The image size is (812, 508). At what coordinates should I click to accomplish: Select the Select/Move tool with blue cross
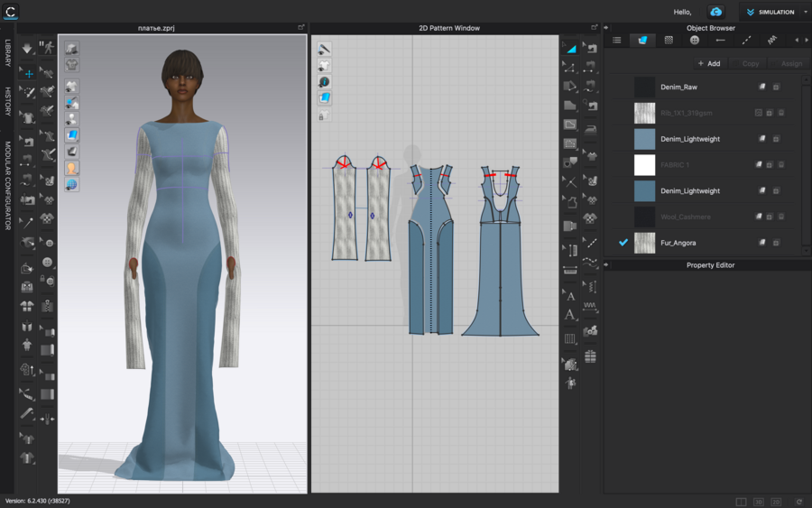coord(27,73)
